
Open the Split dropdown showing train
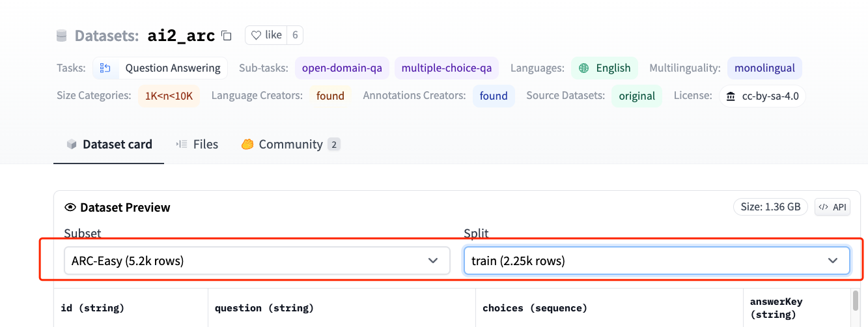coord(657,261)
